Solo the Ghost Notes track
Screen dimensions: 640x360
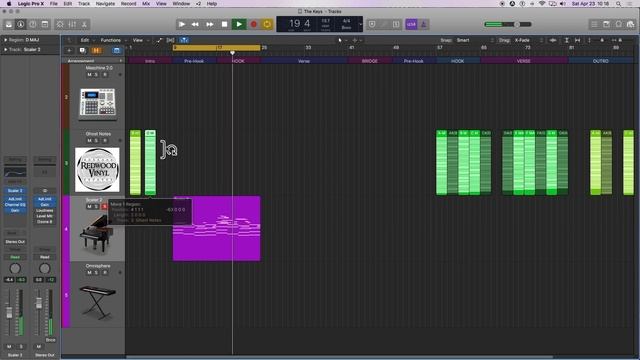coord(96,140)
